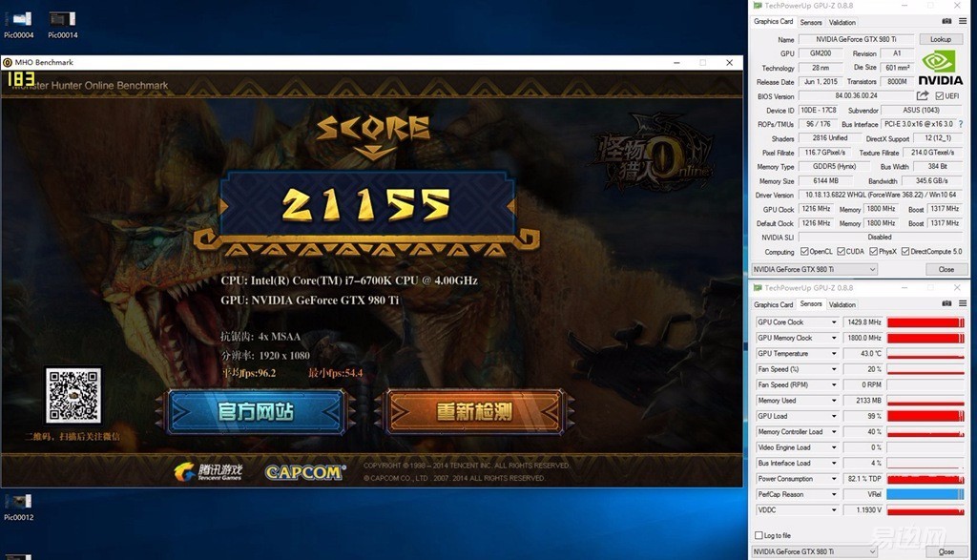
Task: Open Validation tab in upper GPU-Z
Action: click(842, 22)
